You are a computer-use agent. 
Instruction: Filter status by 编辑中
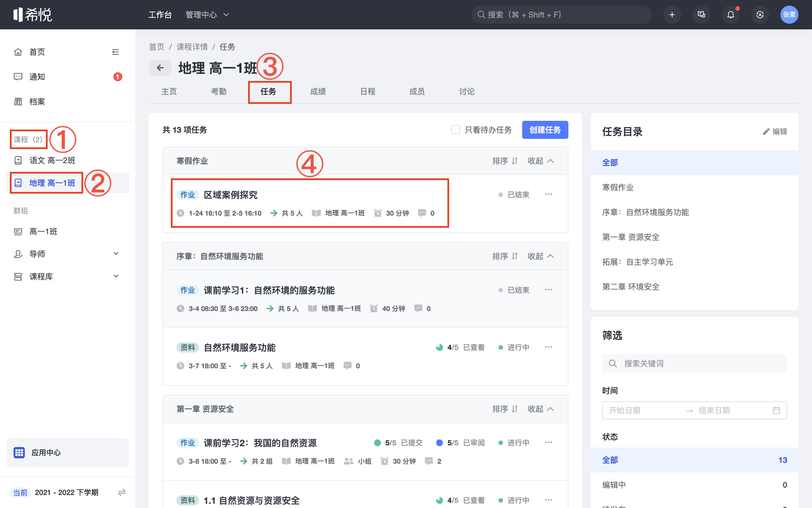(x=694, y=485)
